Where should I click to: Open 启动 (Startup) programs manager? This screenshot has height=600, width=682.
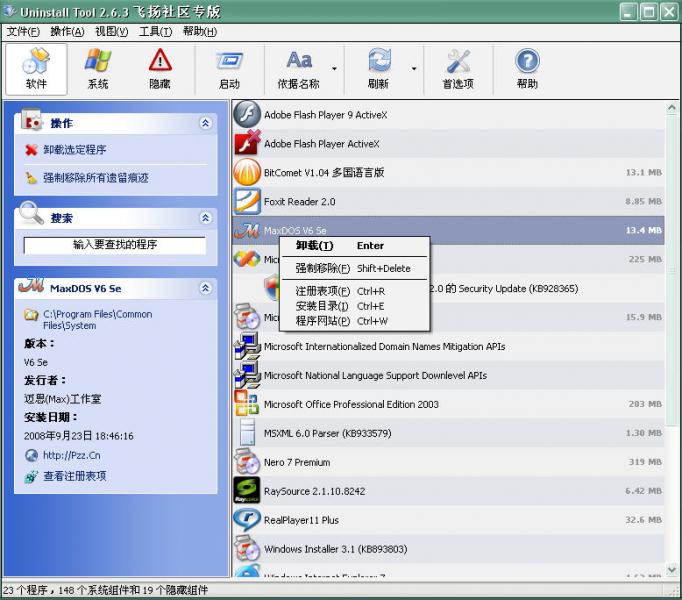[x=229, y=69]
